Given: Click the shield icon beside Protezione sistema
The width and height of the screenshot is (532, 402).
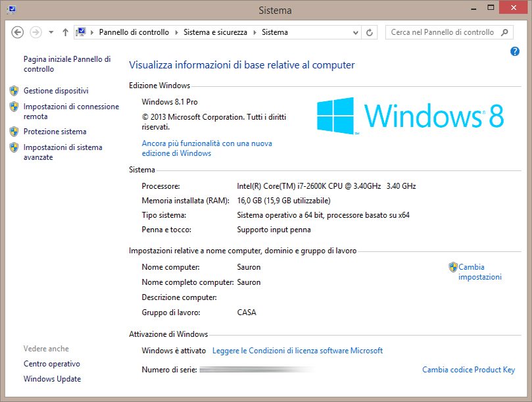Looking at the screenshot, I should click(14, 132).
